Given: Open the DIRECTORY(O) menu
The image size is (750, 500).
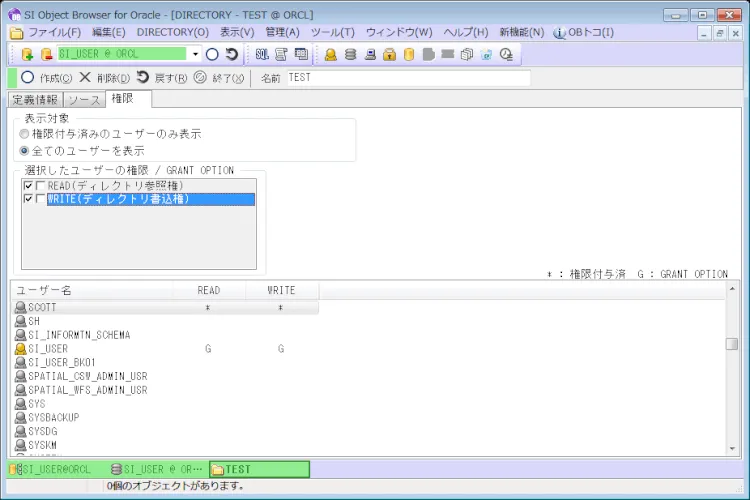Looking at the screenshot, I should tap(172, 32).
